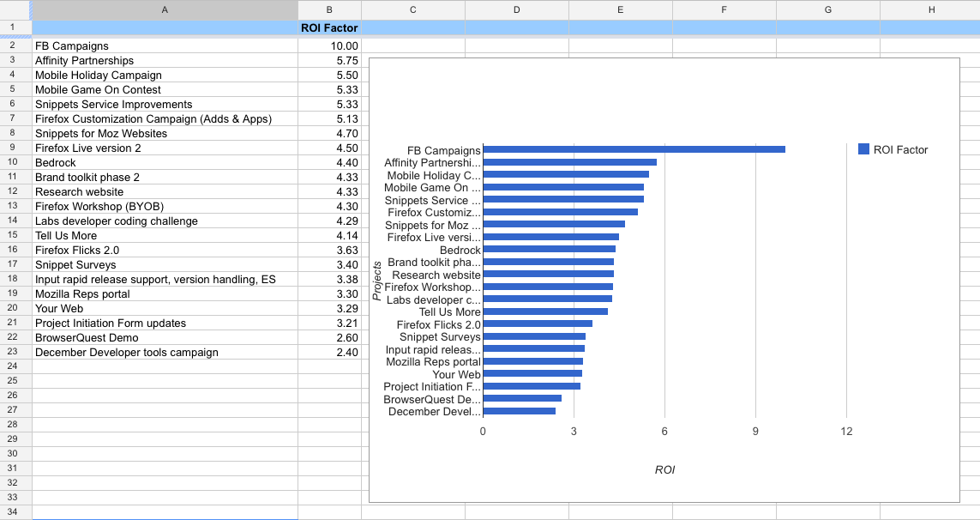Select the "FB Campaigns" cell in column A

[165, 45]
